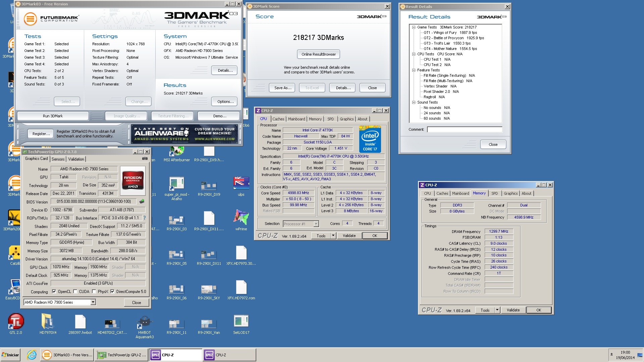Switch to the Sensors tab in GPU-Z
644x362 pixels.
(x=58, y=159)
